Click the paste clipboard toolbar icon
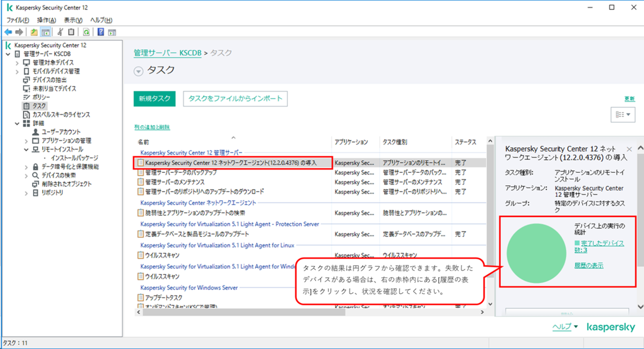Image resolution: width=644 pixels, height=349 pixels. [x=71, y=32]
